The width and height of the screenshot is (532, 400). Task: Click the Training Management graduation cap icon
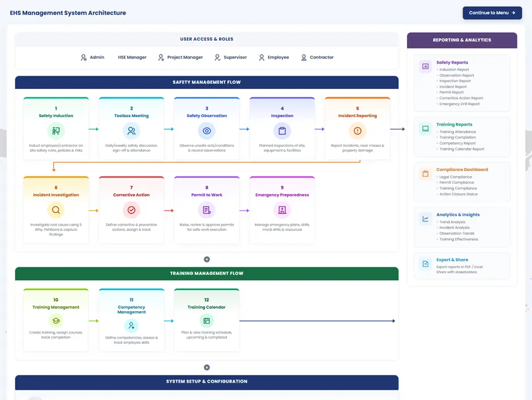click(x=56, y=321)
